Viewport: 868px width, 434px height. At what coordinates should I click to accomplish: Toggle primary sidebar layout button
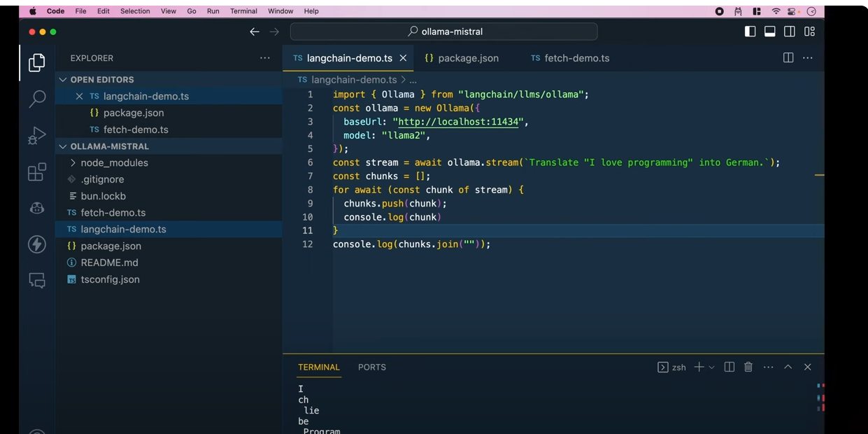tap(750, 31)
